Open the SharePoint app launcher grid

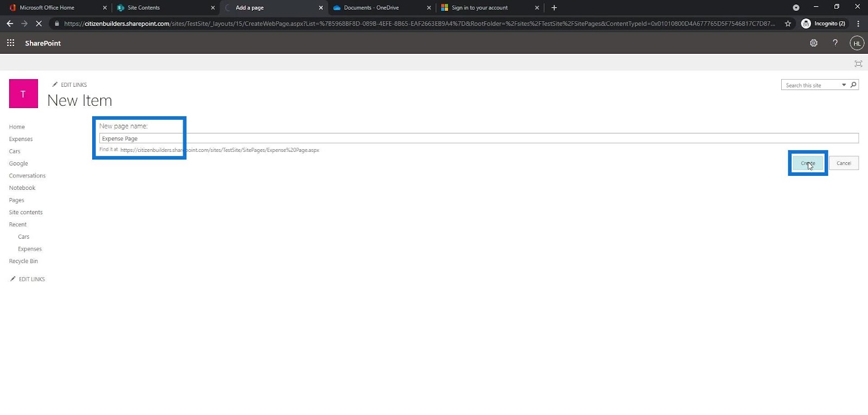tap(10, 43)
